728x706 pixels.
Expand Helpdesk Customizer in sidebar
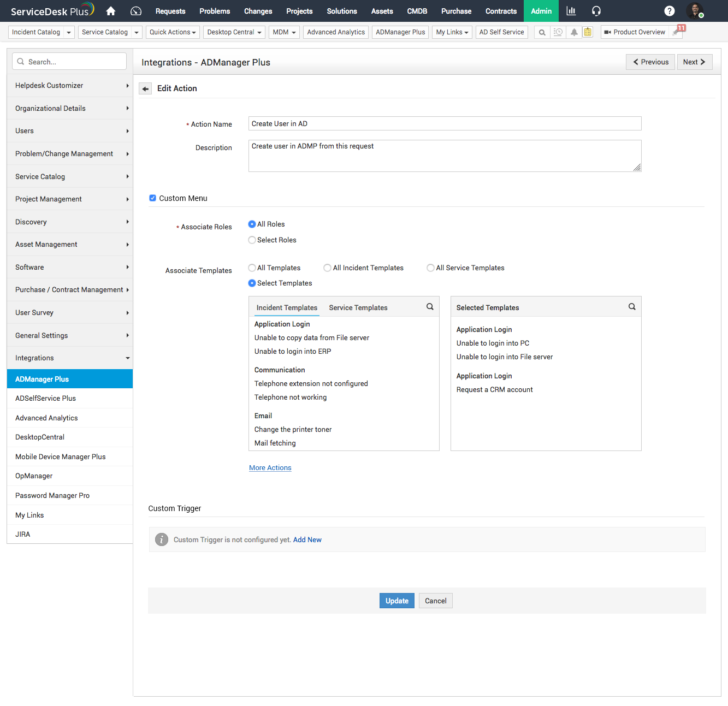pyautogui.click(x=70, y=86)
